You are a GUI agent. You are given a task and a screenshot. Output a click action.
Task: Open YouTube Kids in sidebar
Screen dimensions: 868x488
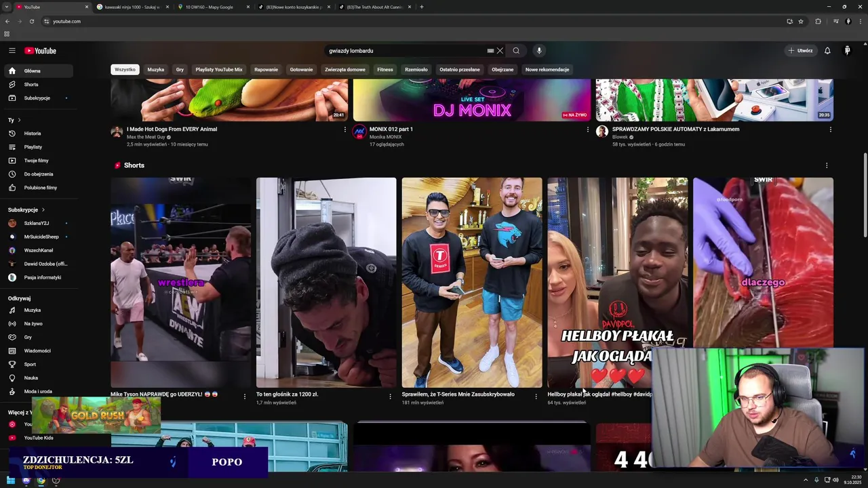pos(38,438)
